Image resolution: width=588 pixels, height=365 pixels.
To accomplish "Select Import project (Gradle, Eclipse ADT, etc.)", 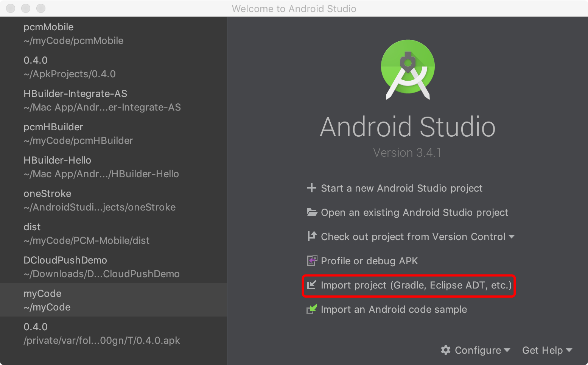I will (x=416, y=285).
